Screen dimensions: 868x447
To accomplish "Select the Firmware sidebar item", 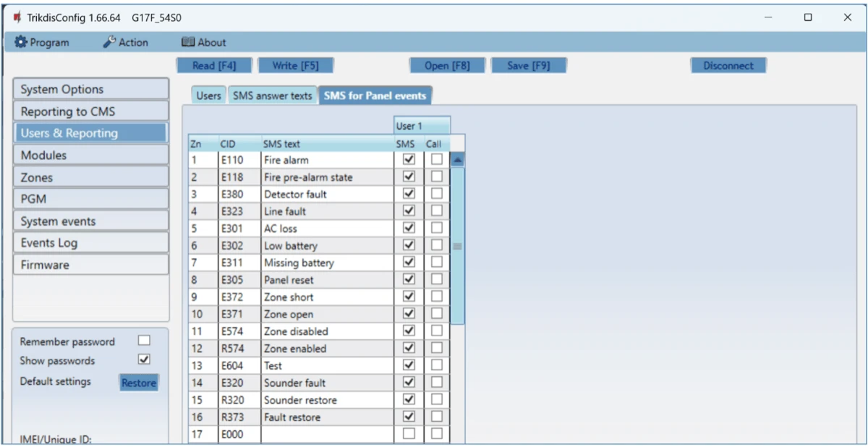I will coord(90,265).
